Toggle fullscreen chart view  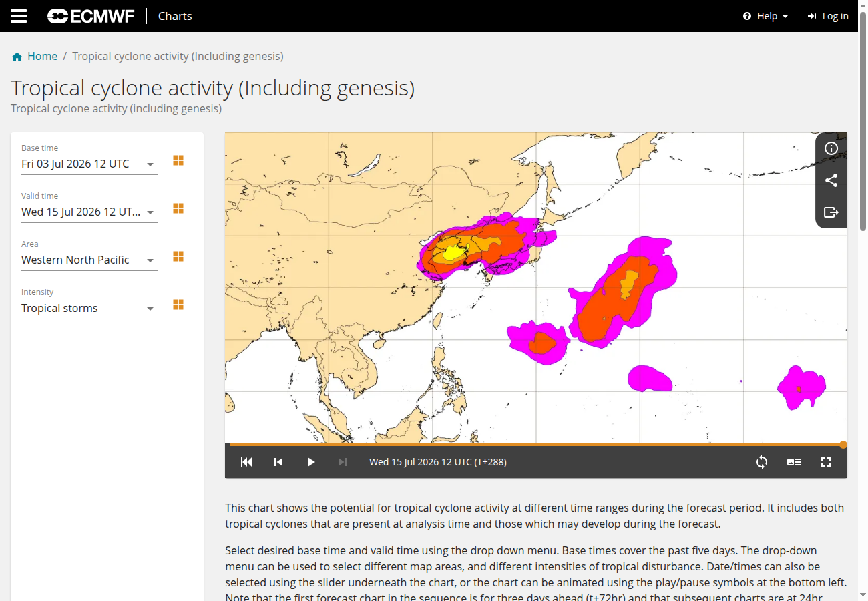tap(826, 462)
